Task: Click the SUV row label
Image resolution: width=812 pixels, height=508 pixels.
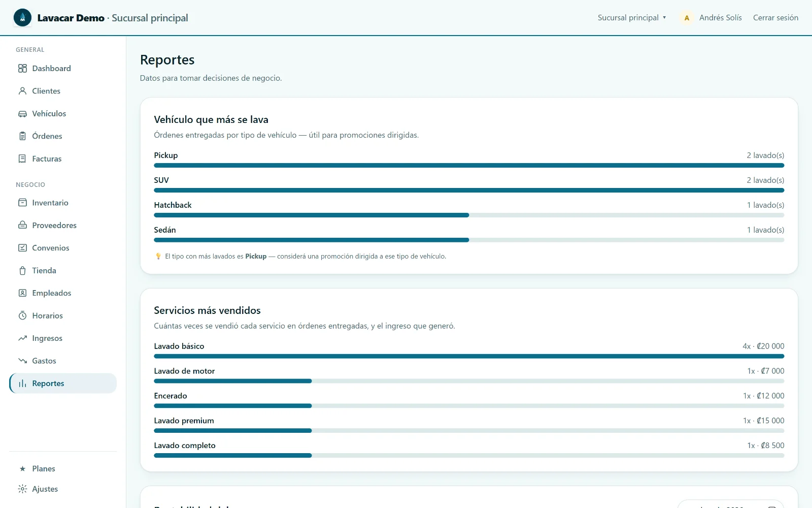Action: tap(161, 180)
